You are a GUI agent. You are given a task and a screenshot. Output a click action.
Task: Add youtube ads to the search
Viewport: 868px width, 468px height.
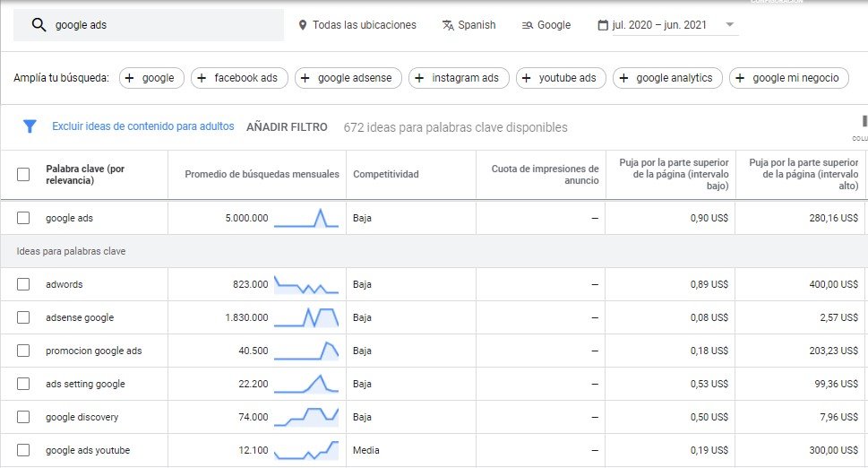click(561, 78)
